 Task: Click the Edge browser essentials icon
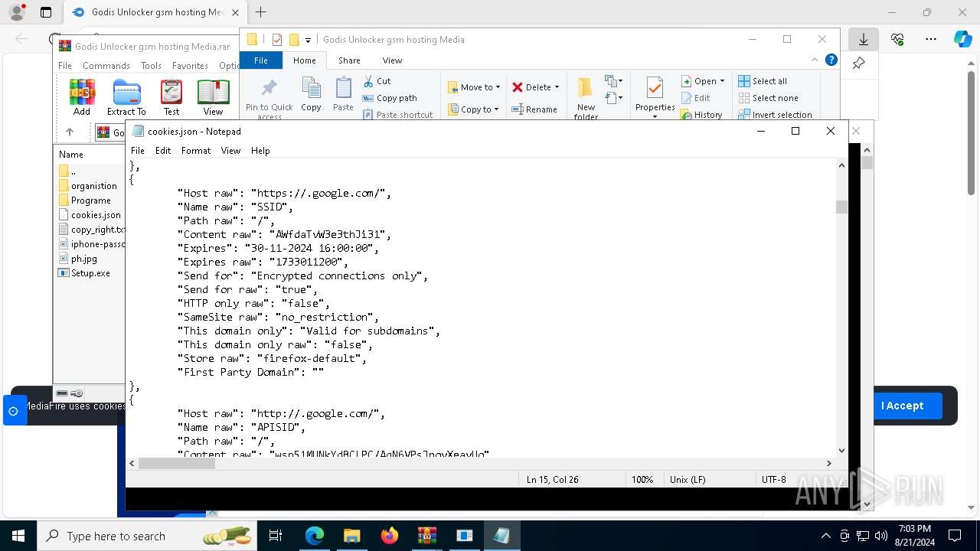[897, 39]
